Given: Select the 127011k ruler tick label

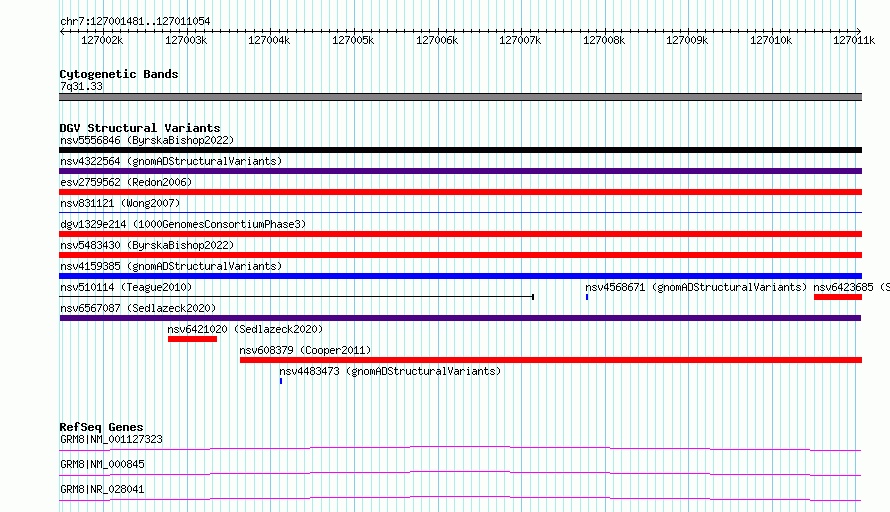Looking at the screenshot, I should [x=854, y=40].
